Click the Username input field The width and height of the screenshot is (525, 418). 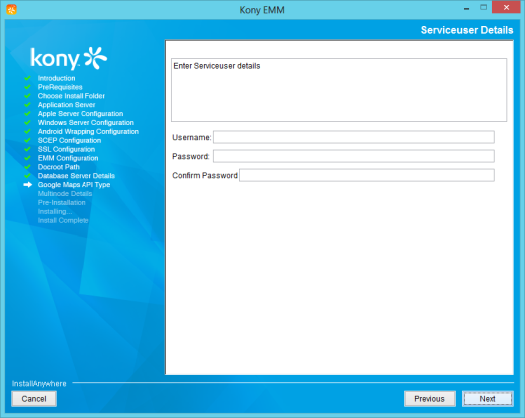(354, 137)
